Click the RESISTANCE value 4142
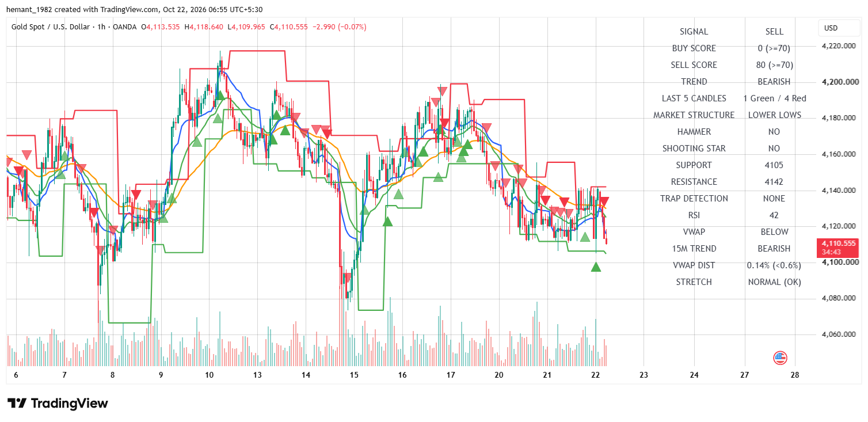The width and height of the screenshot is (868, 422). [x=774, y=182]
